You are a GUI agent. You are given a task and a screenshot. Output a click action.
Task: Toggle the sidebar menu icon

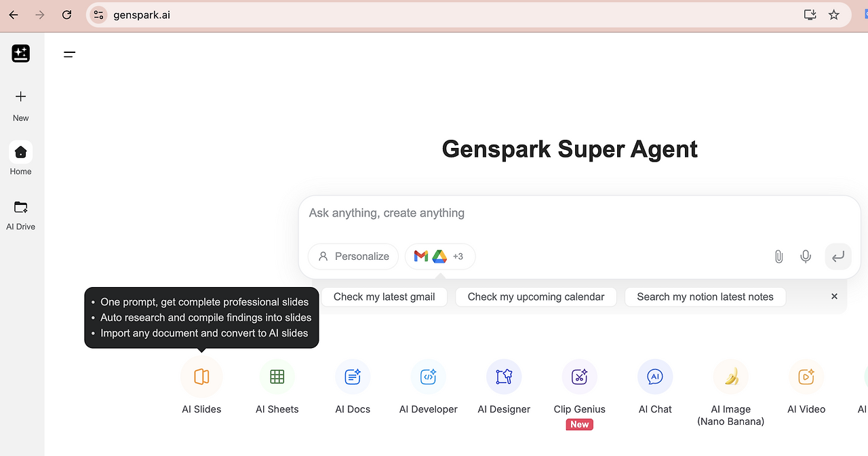pos(69,54)
